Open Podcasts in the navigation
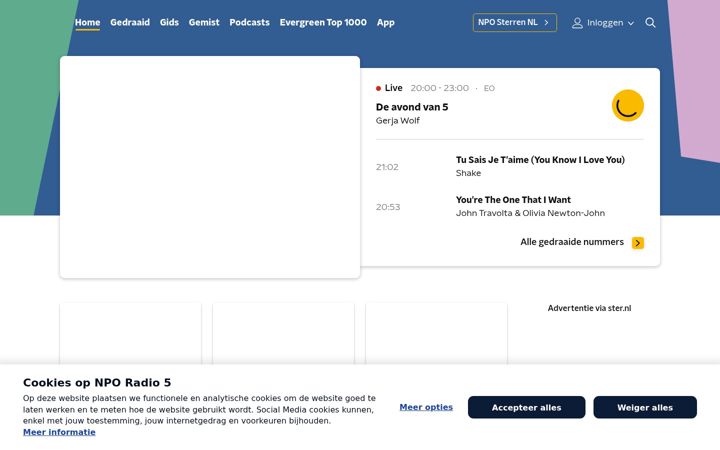Image resolution: width=720 pixels, height=450 pixels. coord(249,22)
